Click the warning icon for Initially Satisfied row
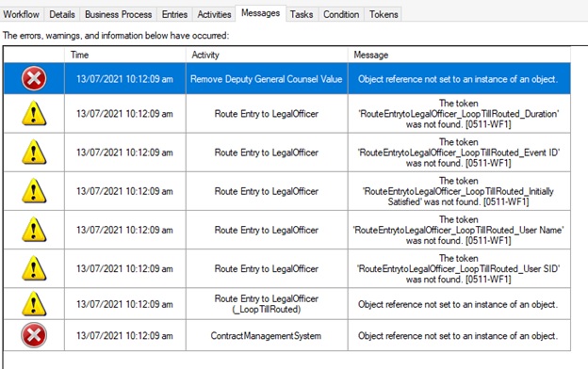Viewport: 588px width, 369px height. coord(34,191)
